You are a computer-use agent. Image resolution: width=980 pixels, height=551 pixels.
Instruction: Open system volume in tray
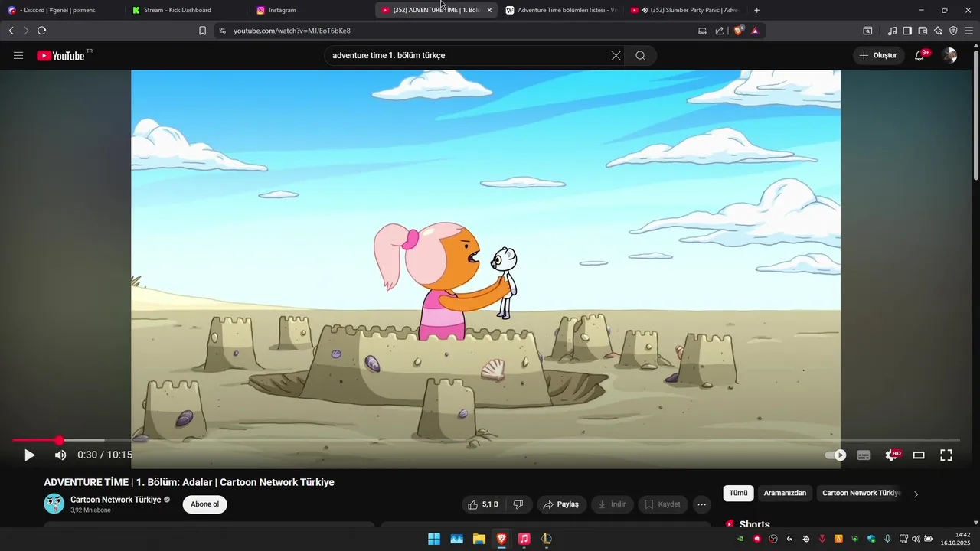[916, 539]
